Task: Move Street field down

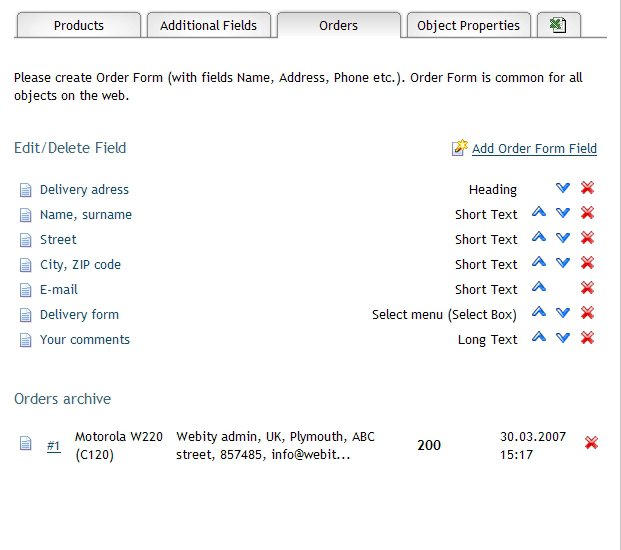Action: pyautogui.click(x=563, y=238)
